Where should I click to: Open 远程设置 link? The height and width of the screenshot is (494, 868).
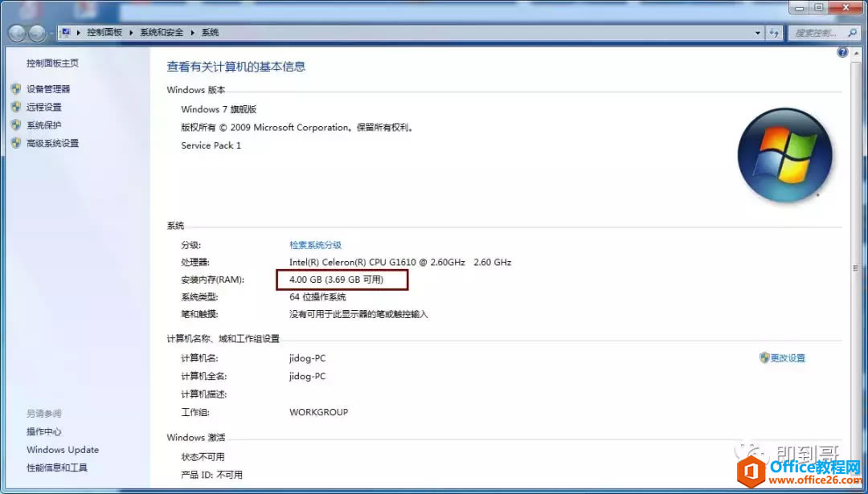[x=43, y=107]
